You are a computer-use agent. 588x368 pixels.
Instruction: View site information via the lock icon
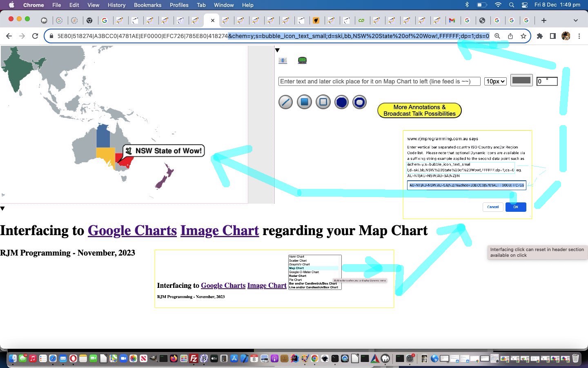point(51,36)
